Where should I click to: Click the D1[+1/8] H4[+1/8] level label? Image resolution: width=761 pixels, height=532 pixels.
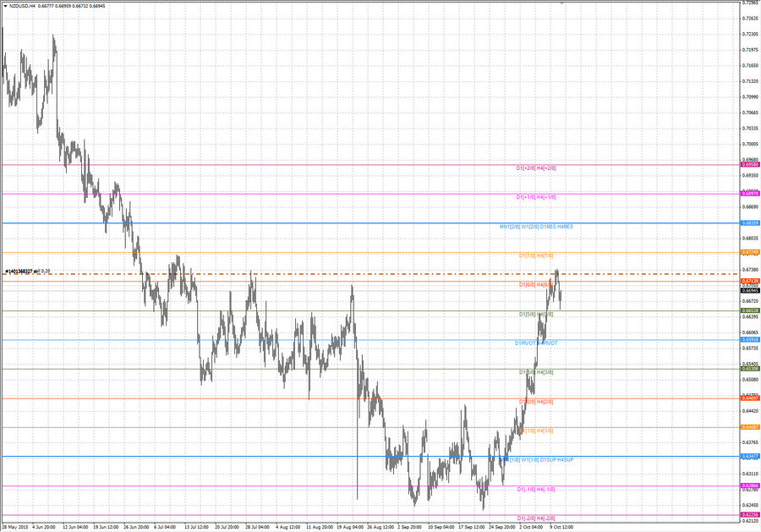click(534, 195)
